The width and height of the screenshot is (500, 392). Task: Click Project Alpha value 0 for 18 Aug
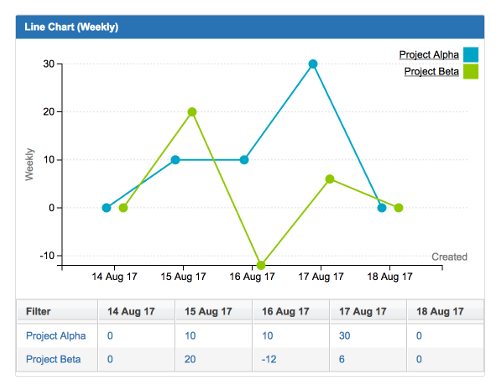[x=419, y=336]
